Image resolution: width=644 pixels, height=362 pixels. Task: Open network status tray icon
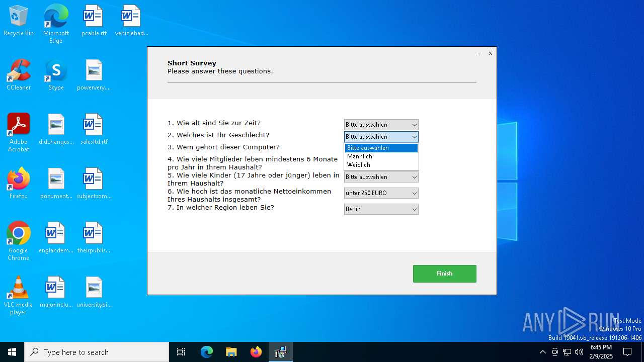coord(567,352)
